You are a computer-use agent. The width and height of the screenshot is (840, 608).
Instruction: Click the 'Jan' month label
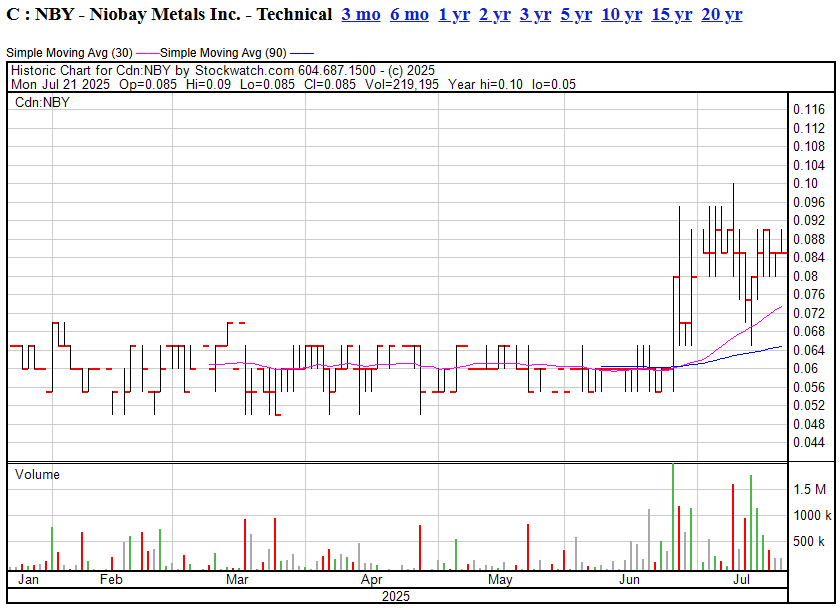28,580
